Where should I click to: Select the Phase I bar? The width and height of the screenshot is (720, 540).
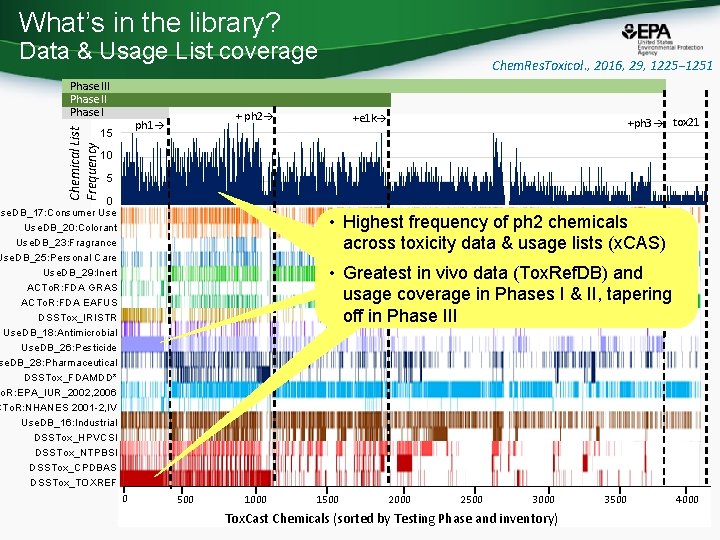coord(115,112)
